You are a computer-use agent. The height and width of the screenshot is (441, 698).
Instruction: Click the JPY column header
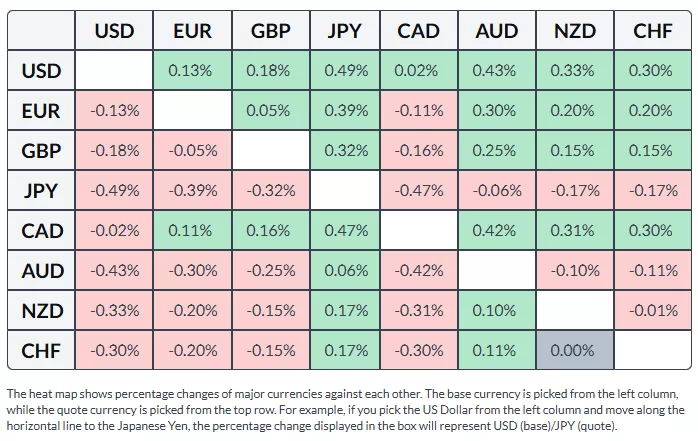tap(345, 31)
